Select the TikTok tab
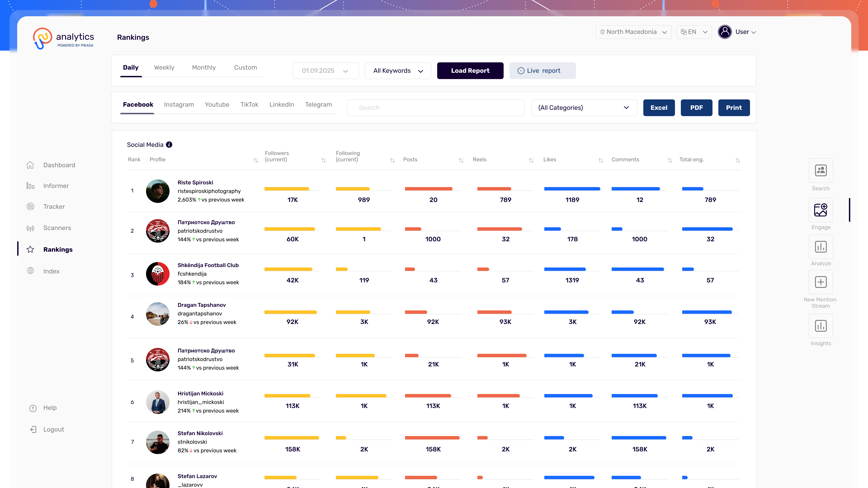Screen dimensions: 868x488 (x=249, y=105)
